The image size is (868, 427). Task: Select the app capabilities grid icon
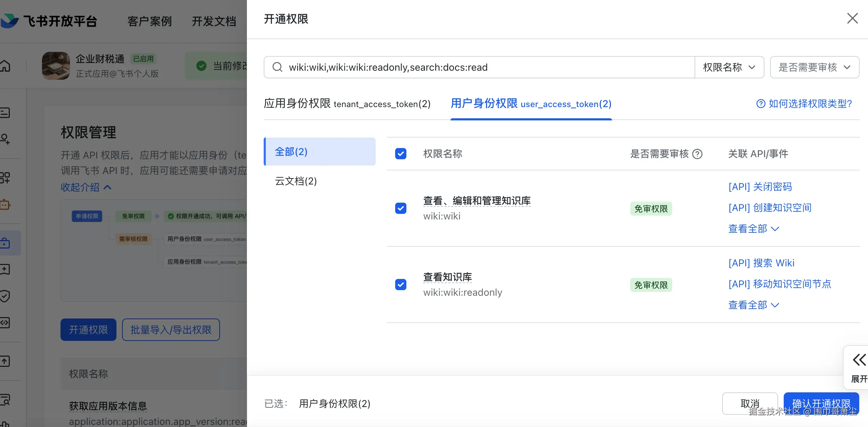[5, 177]
